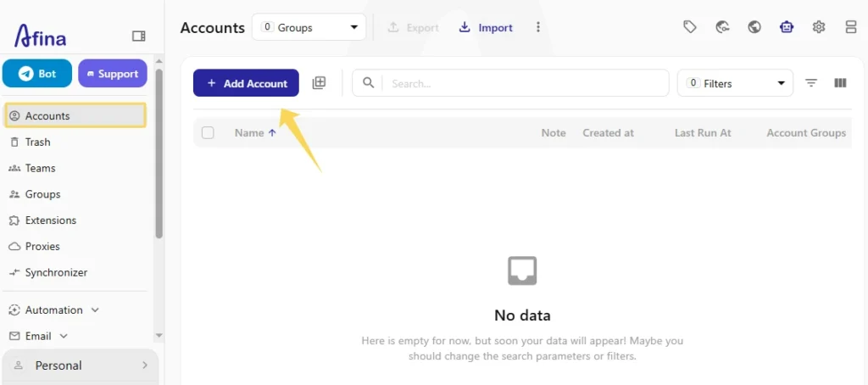Click the search magnifier icon
868x385 pixels.
pyautogui.click(x=368, y=82)
